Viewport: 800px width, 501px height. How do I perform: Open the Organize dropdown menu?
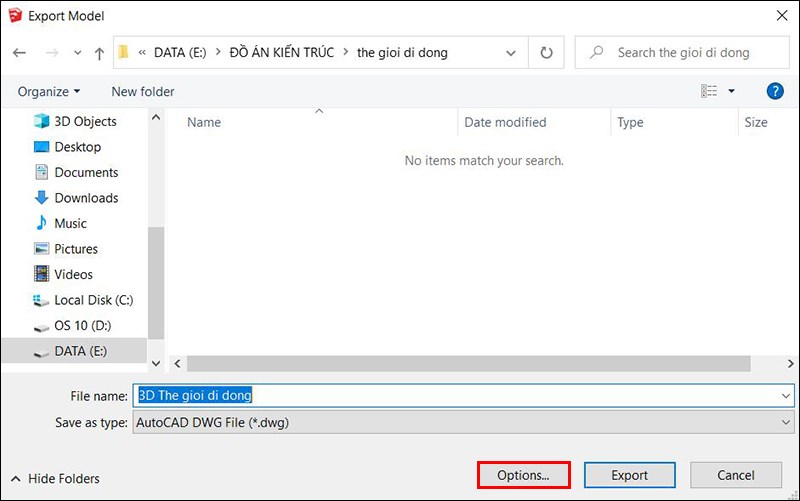click(49, 91)
